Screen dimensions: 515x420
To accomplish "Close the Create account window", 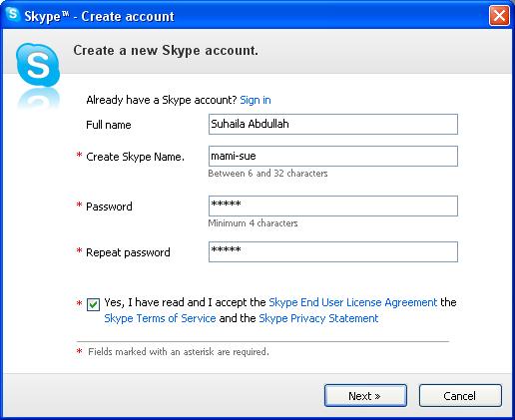I will click(x=499, y=16).
